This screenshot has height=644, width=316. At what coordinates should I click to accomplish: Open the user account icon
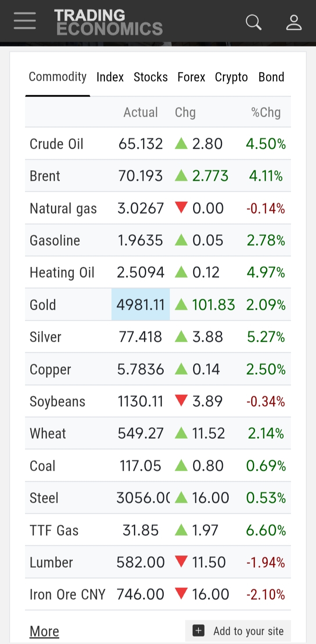coord(294,22)
